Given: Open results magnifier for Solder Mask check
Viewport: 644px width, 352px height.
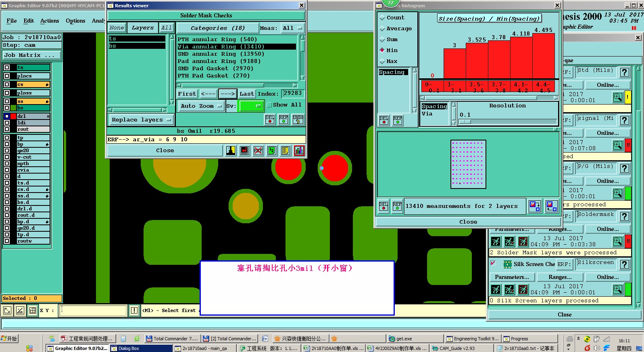Looking at the screenshot, I should (617, 242).
